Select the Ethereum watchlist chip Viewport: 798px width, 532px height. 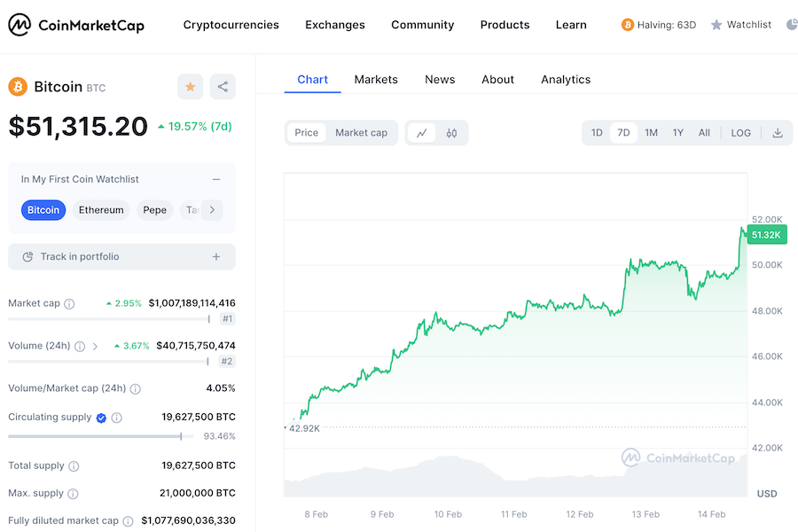pos(101,210)
